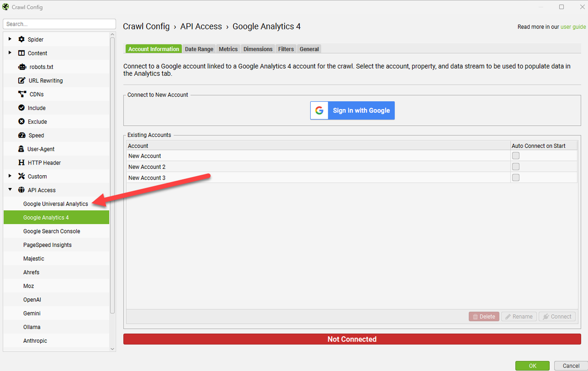Viewport: 588px width, 371px height.
Task: Click Sign in with Google button
Action: (x=352, y=111)
